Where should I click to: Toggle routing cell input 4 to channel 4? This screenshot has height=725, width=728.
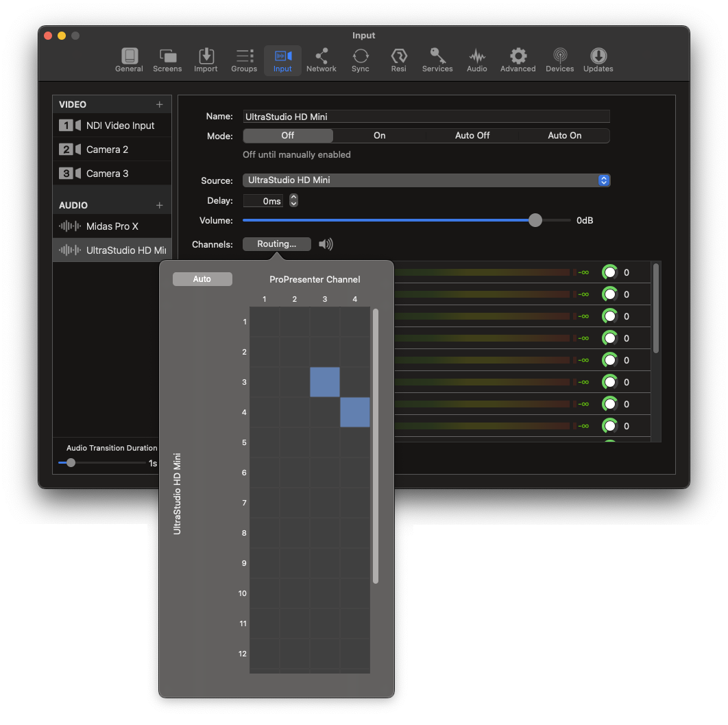[x=355, y=412]
